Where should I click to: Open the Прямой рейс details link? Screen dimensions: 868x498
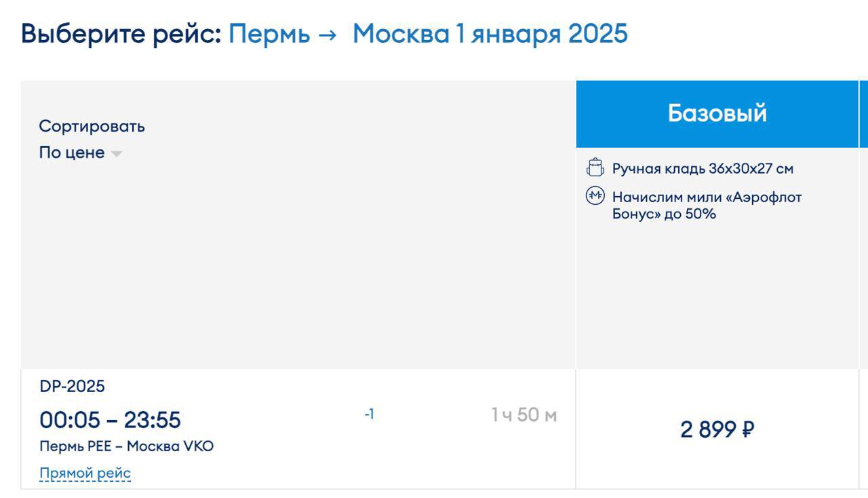click(x=85, y=473)
